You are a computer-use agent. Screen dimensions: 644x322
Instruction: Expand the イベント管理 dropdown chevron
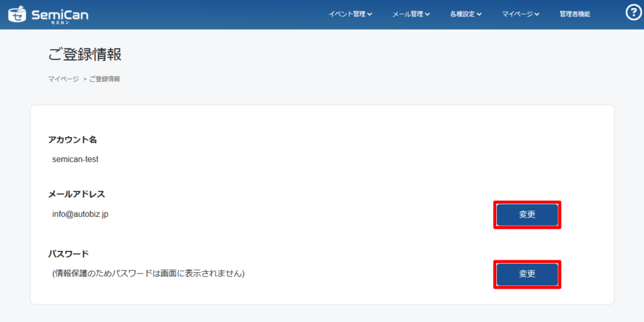[x=370, y=14]
